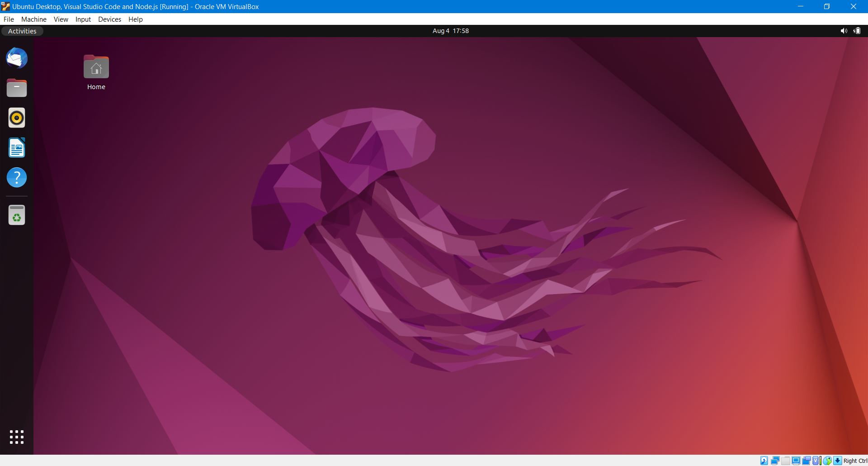Open the Trash in the dock

coord(17,215)
